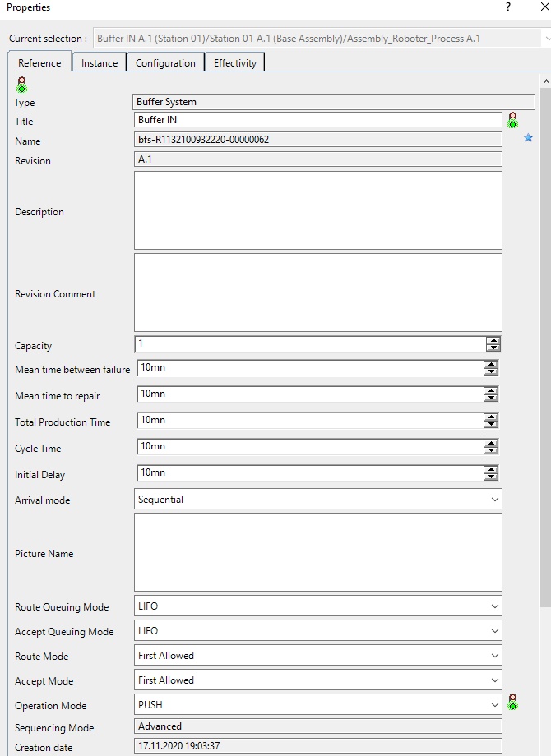Click the Mean time to repair field
Screen dimensions: 551x756
point(310,394)
